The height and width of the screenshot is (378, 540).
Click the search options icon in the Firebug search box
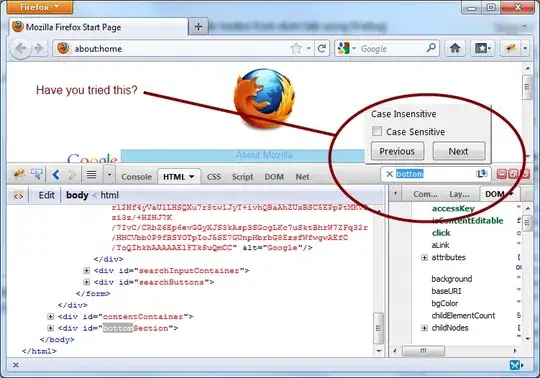pos(481,174)
